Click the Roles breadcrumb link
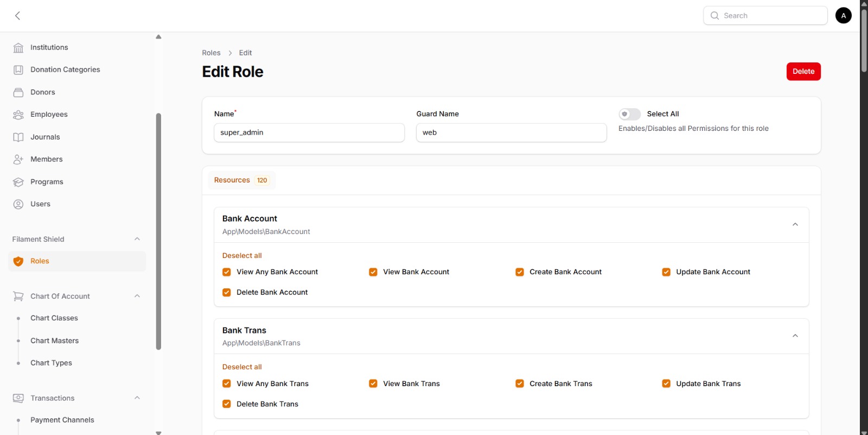 (x=211, y=53)
